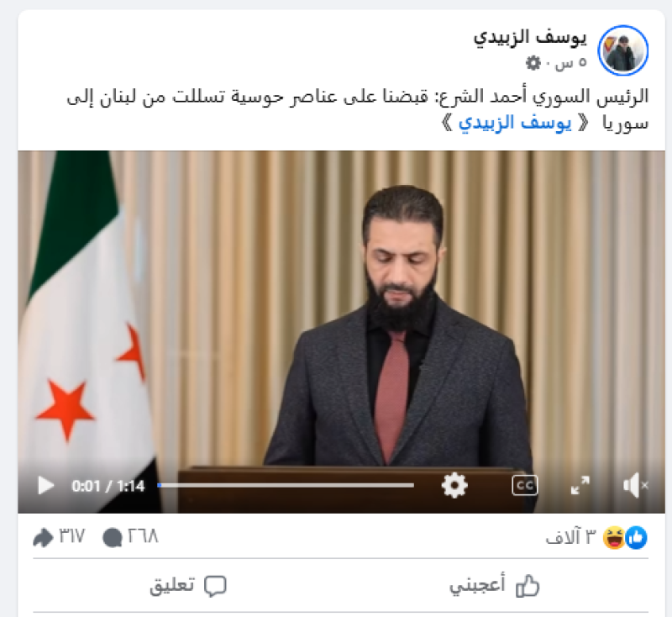Open the laughing reaction emoji
672x617 pixels.
(x=614, y=538)
